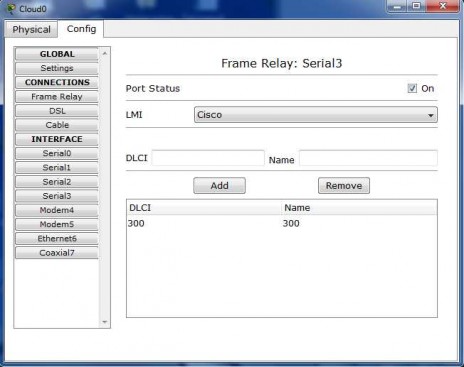Open DSL connections
464x367 pixels.
tap(57, 111)
